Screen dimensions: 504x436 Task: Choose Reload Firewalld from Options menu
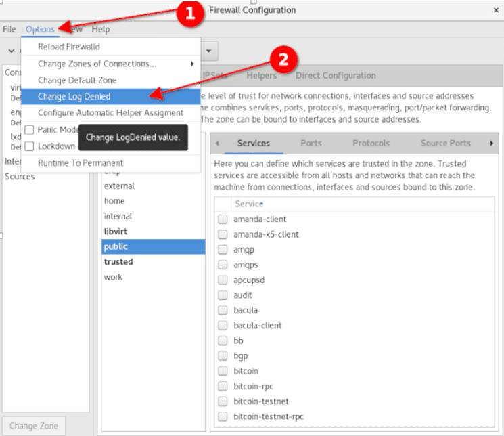pos(69,47)
